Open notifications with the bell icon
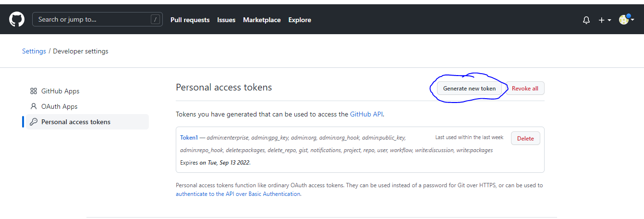 point(586,20)
